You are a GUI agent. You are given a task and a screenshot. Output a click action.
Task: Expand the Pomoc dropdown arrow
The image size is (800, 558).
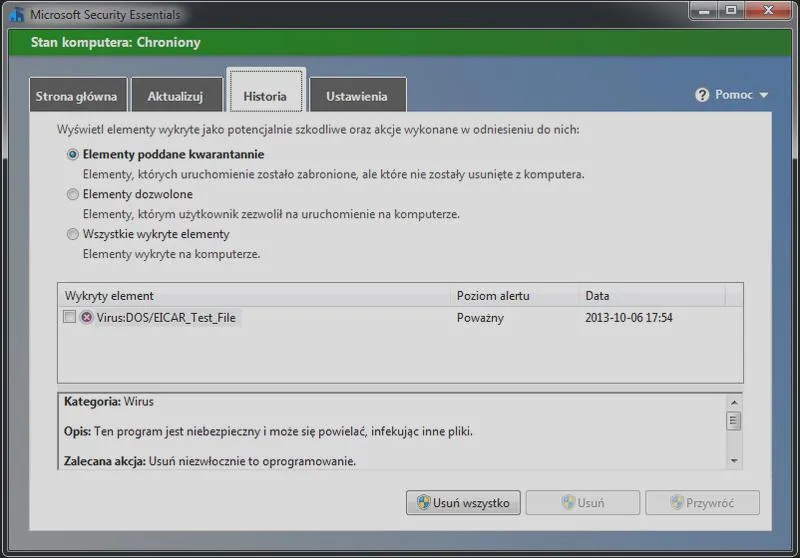pos(764,95)
